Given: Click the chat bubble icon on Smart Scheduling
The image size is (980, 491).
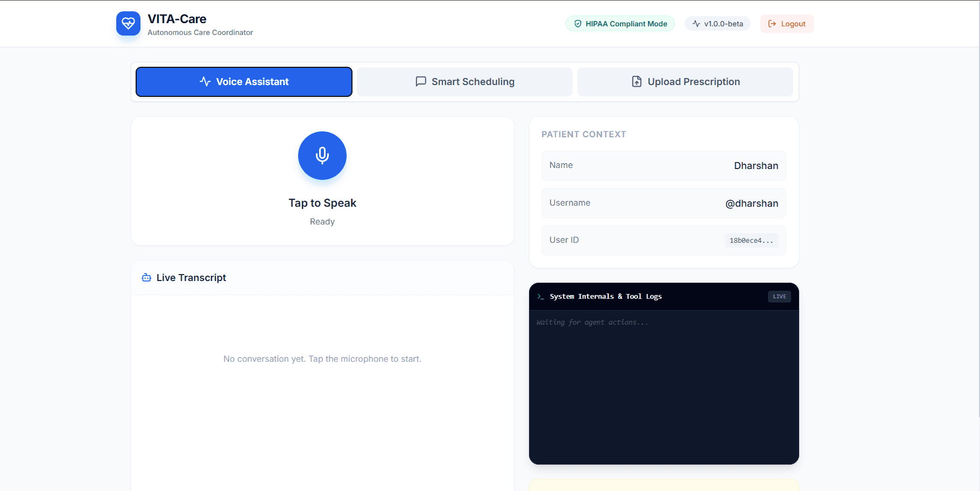Looking at the screenshot, I should tap(421, 82).
